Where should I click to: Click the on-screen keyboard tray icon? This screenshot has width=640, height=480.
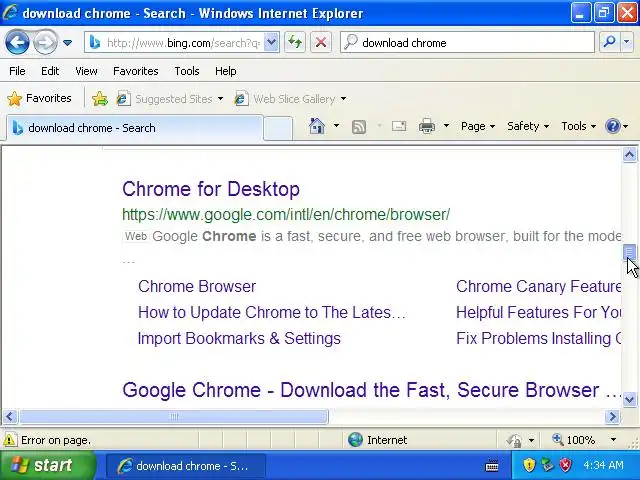[492, 465]
